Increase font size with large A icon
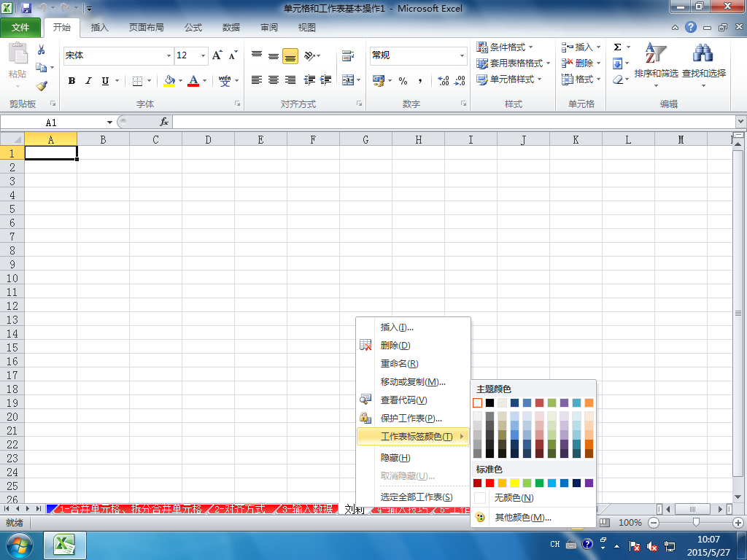Screen dimensions: 747x560 tap(217, 55)
